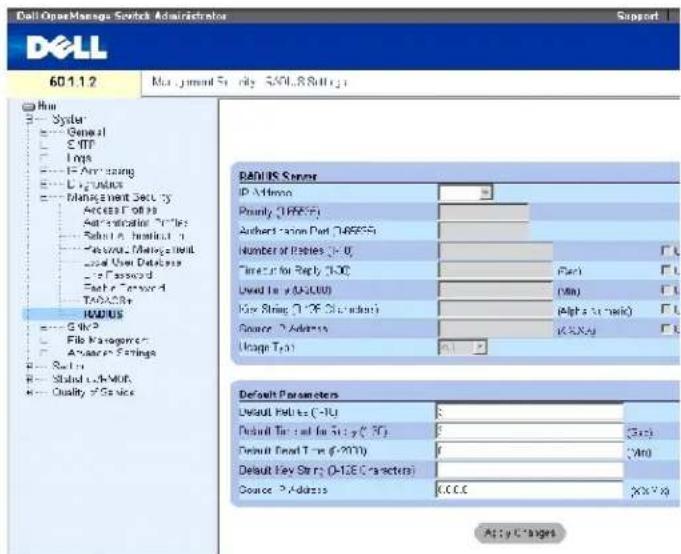Click the Authentication Port input field

484,231
